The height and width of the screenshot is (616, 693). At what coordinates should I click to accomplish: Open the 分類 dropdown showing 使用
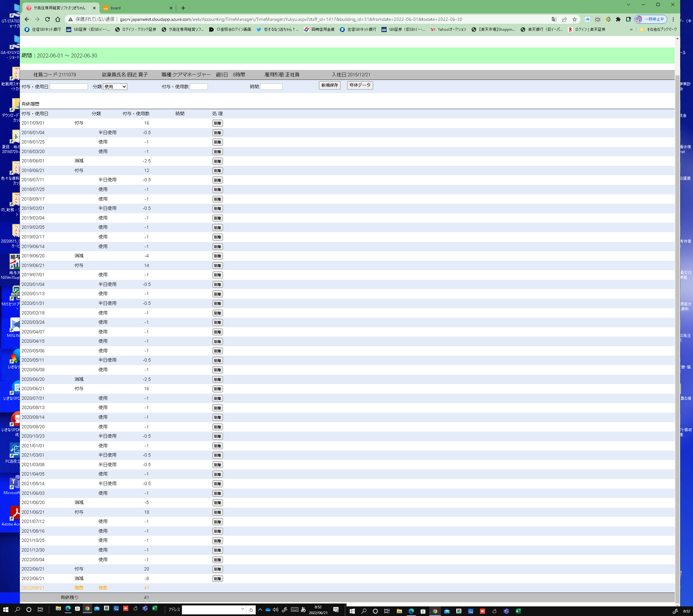pos(115,87)
